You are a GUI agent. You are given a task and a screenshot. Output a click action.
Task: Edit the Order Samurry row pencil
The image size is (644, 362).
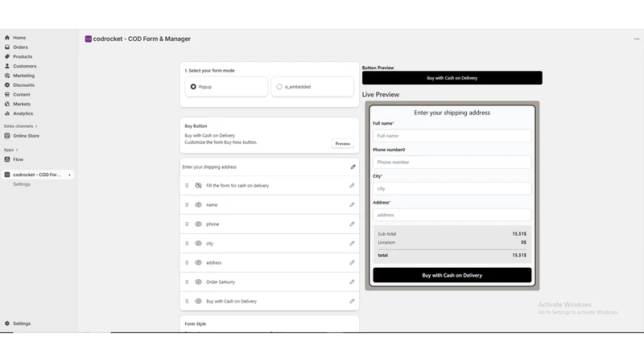point(352,282)
